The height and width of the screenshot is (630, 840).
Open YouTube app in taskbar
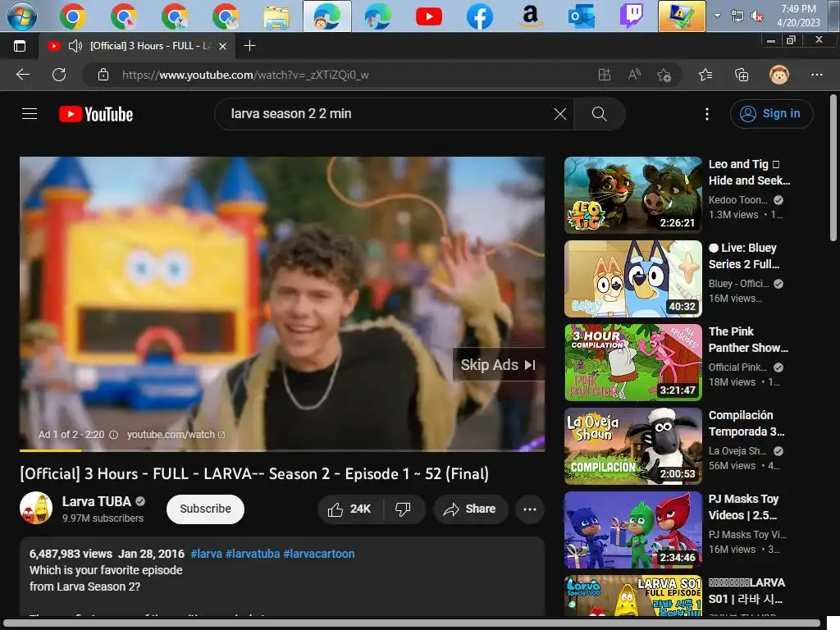click(428, 16)
